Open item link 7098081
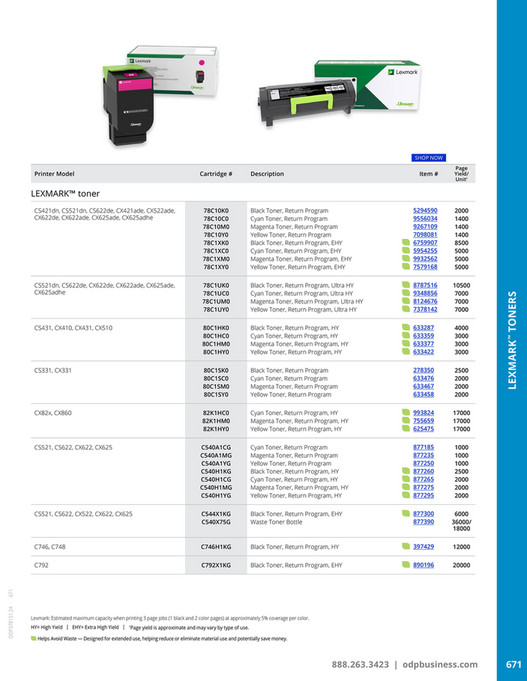This screenshot has width=527, height=681. [x=425, y=235]
